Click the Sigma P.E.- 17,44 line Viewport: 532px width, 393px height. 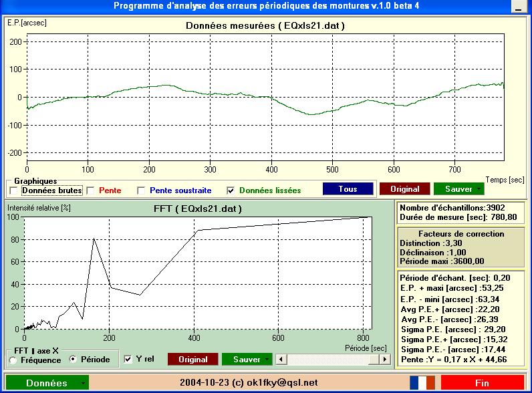coord(453,350)
